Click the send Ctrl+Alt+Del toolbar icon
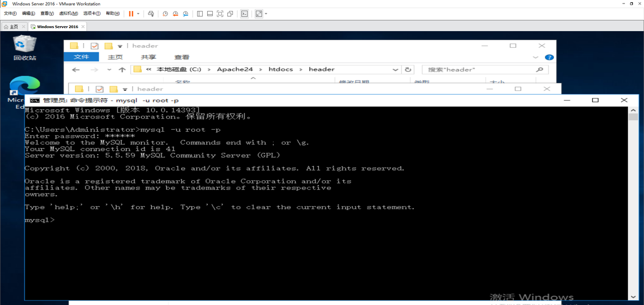Viewport: 644px width, 305px height. 150,14
